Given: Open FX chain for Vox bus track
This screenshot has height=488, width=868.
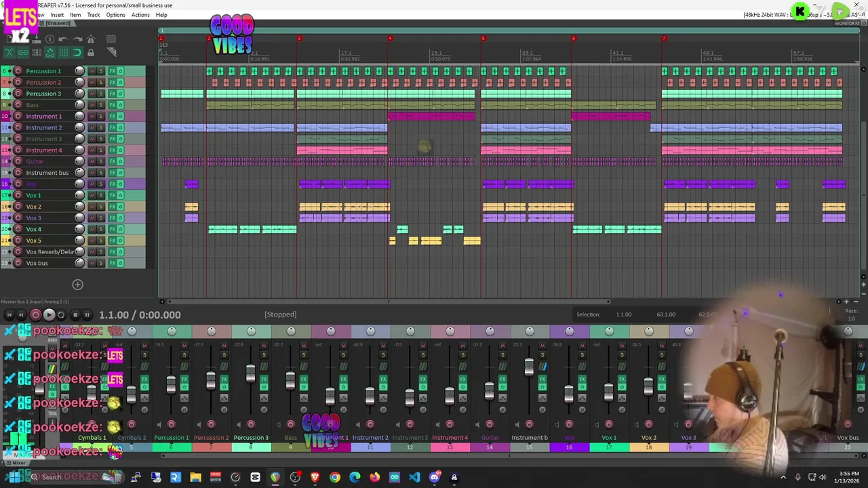Looking at the screenshot, I should point(112,263).
